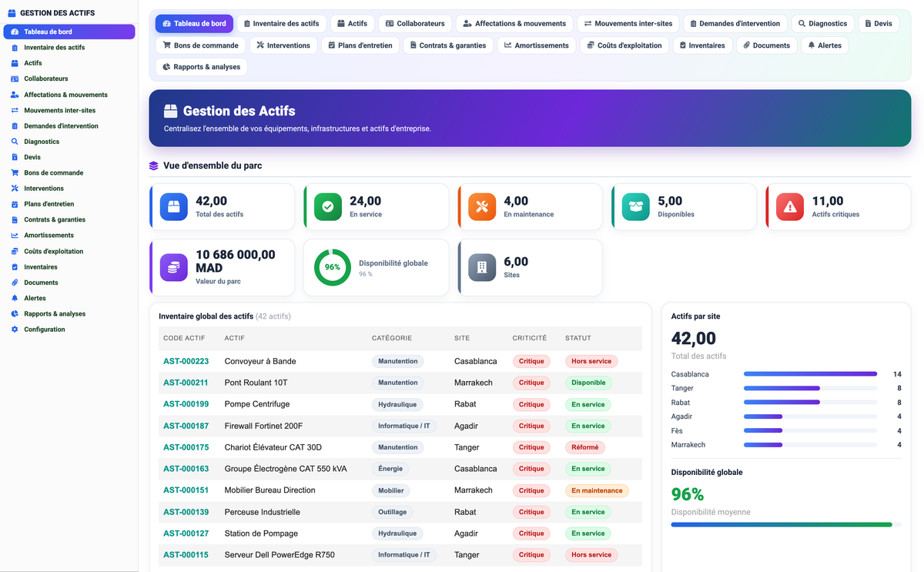The height and width of the screenshot is (572, 924).
Task: Open asset code AST-000211 link
Action: point(186,383)
